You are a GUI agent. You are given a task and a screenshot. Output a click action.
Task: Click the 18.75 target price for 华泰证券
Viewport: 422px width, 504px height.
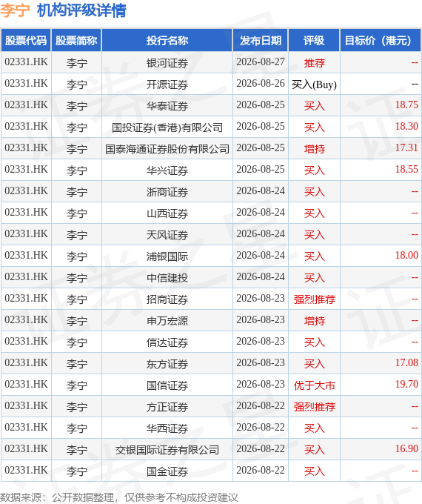(x=406, y=105)
